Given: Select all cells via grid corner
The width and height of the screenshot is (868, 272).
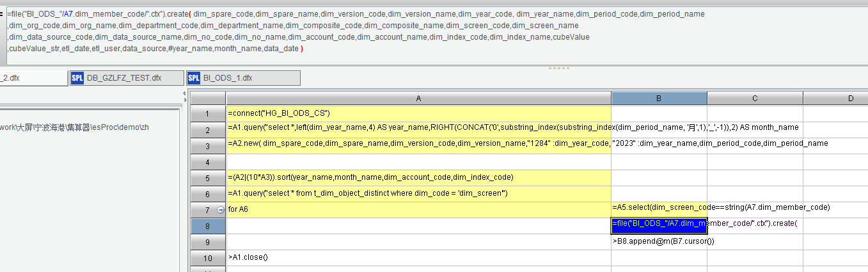Looking at the screenshot, I should pos(208,98).
